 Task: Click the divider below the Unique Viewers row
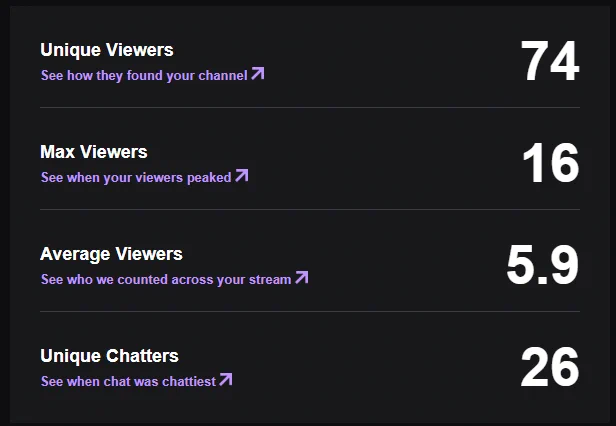(x=310, y=107)
